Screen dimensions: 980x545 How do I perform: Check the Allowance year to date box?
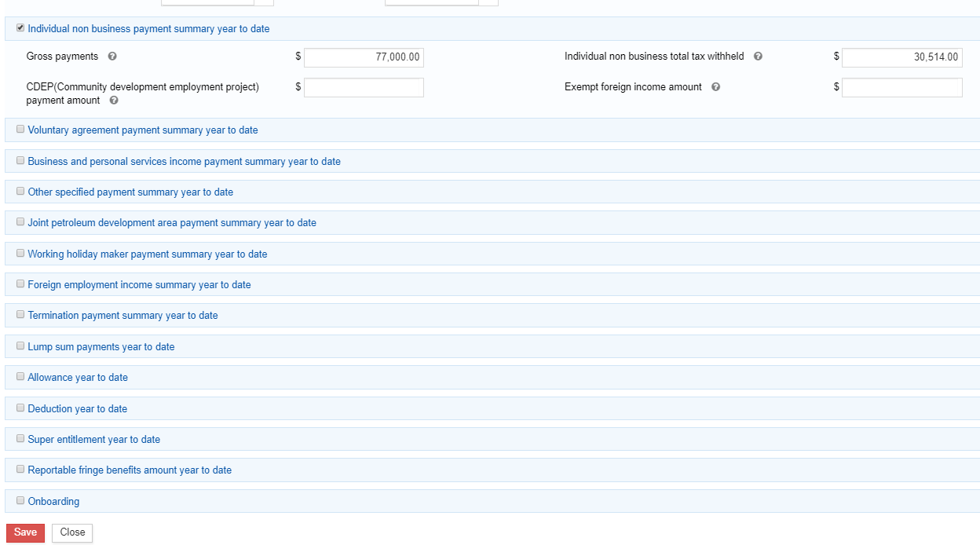tap(20, 377)
